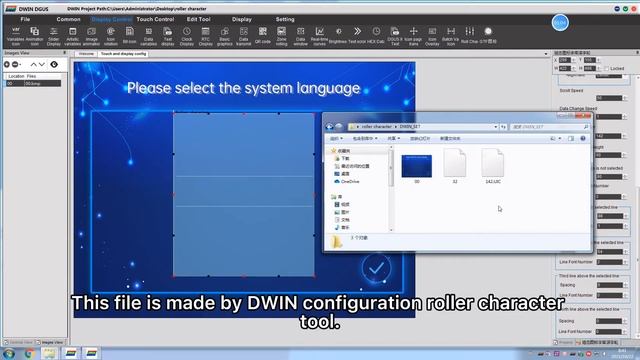The image size is (640, 360).
Task: Open the File menu
Action: (x=25, y=19)
